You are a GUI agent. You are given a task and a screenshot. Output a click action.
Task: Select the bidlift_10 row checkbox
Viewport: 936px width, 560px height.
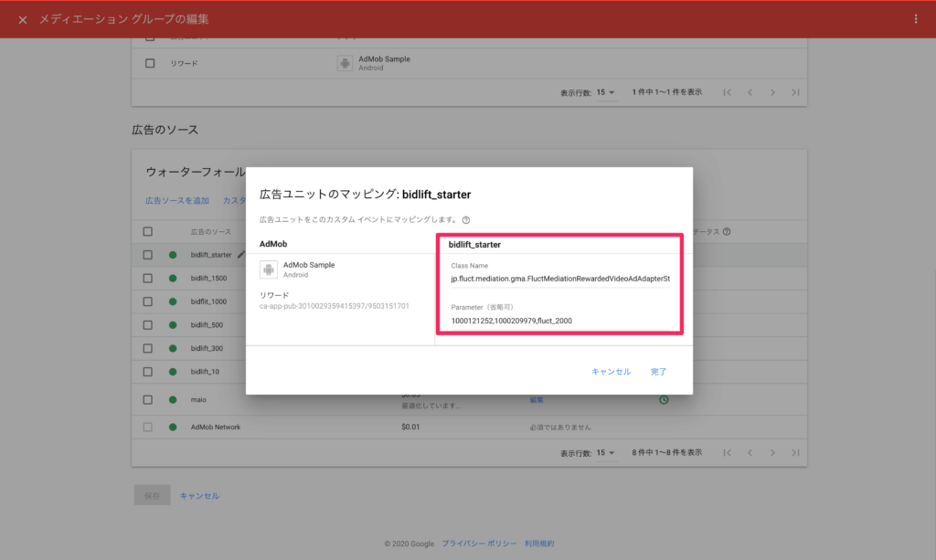147,372
